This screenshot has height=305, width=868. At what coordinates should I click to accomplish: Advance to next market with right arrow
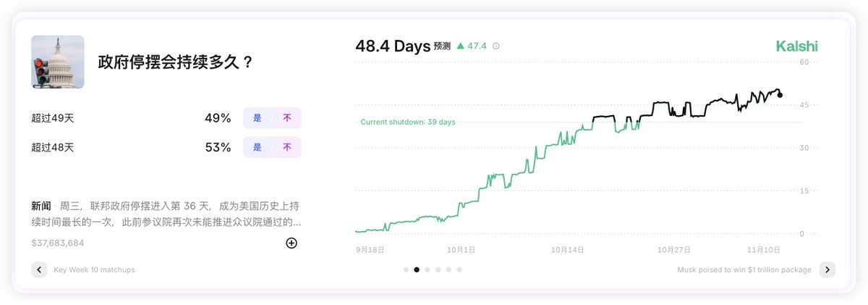(x=827, y=270)
